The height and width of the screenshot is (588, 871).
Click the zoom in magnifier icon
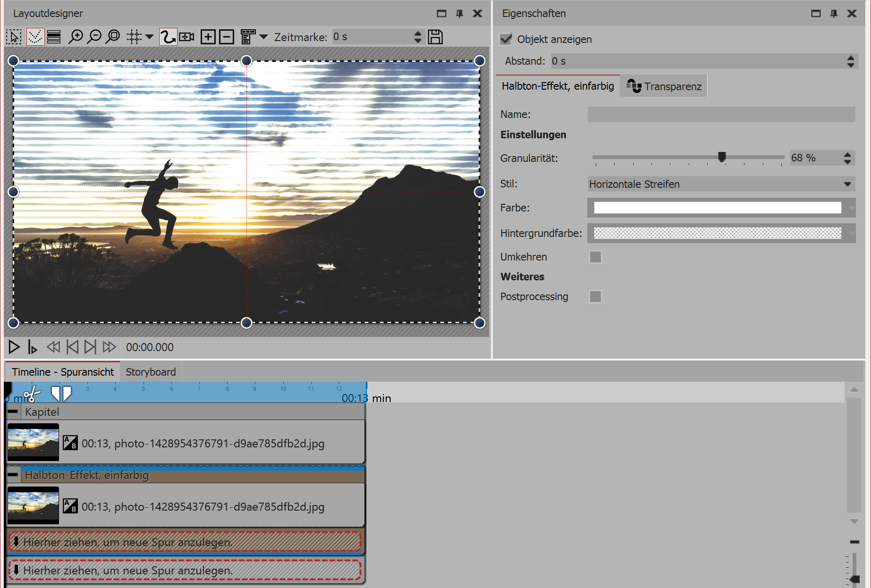pyautogui.click(x=76, y=37)
